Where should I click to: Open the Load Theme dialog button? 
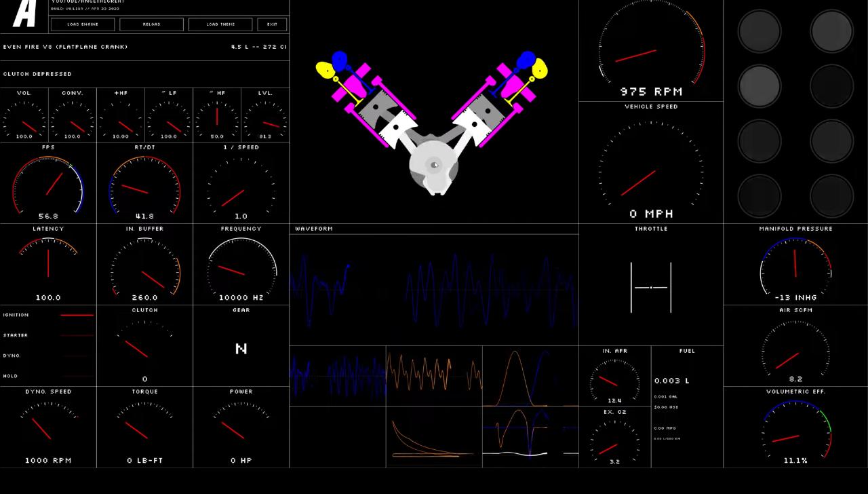(220, 24)
